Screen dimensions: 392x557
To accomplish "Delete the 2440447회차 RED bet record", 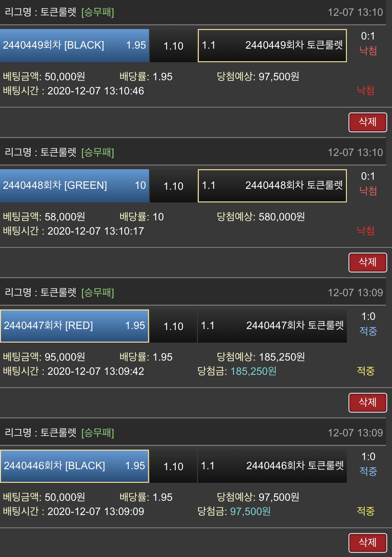I will tap(368, 403).
